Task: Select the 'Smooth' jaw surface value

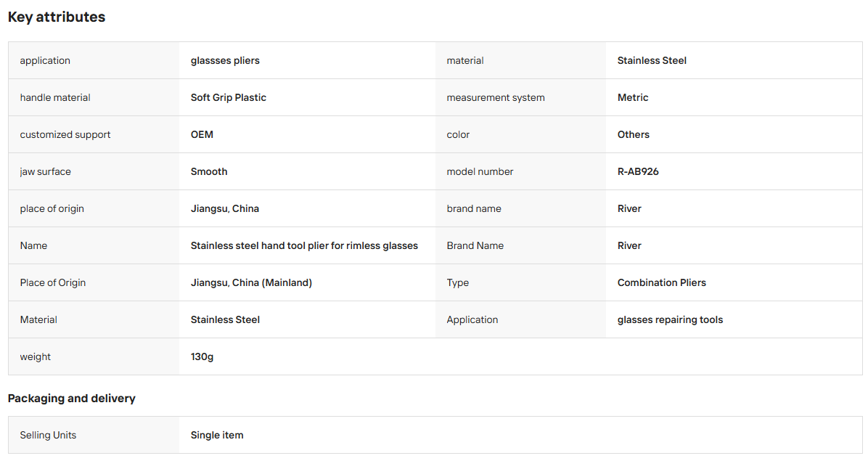Action: coord(209,171)
